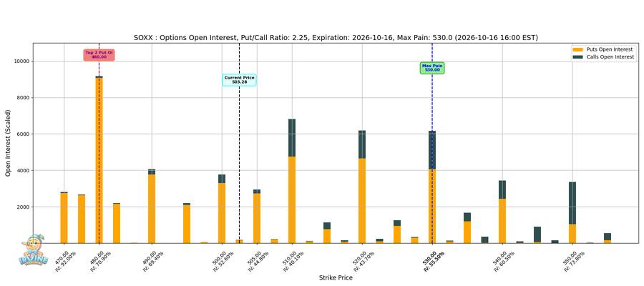Click the orange puts segment at strike 500
644x286 pixels.
[x=222, y=213]
